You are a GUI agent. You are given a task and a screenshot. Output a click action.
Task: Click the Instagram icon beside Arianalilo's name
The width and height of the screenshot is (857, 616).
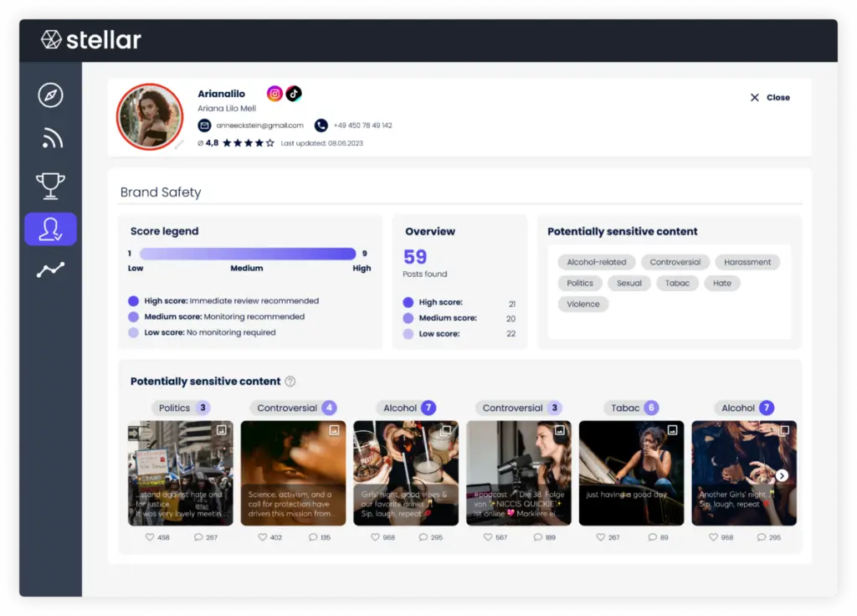[x=275, y=94]
